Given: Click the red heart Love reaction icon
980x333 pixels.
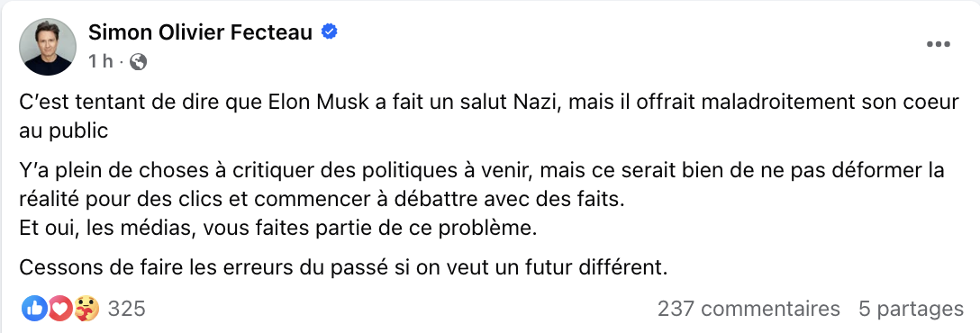Looking at the screenshot, I should point(60,308).
